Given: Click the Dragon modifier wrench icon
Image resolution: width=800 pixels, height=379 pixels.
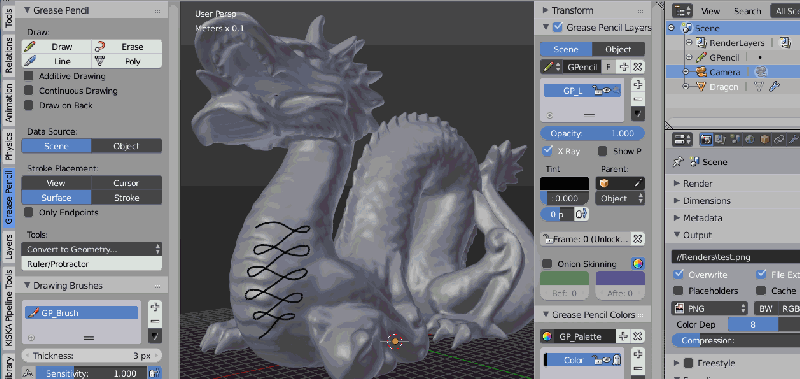Looking at the screenshot, I should (x=774, y=87).
